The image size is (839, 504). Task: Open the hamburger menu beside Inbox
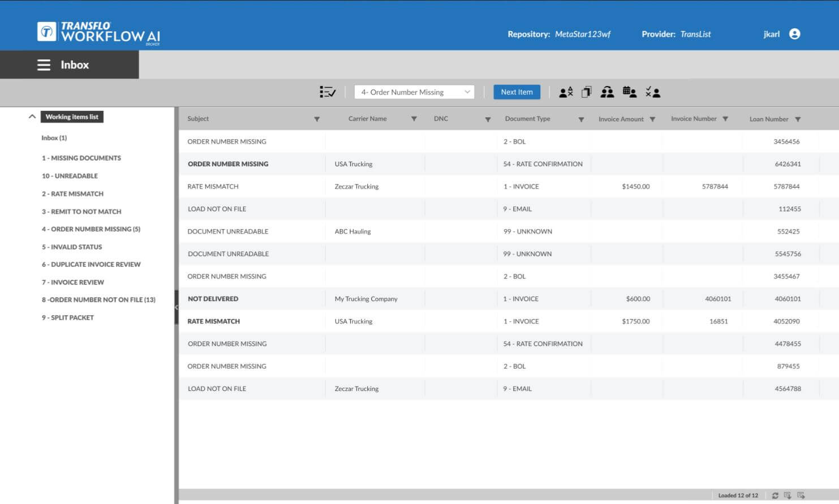(44, 65)
